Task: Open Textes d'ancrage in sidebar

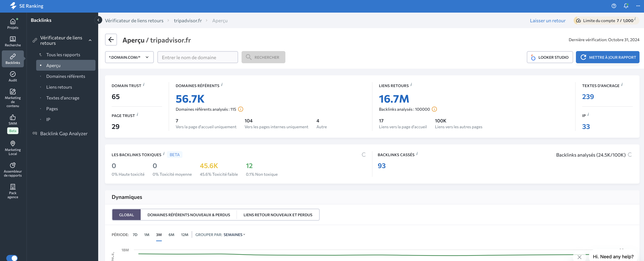Action: tap(63, 98)
